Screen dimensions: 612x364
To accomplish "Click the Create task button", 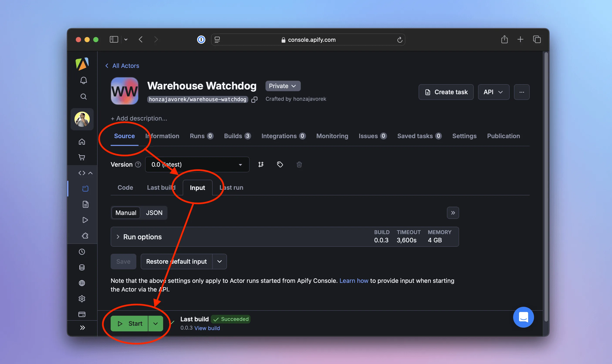I will tap(446, 92).
